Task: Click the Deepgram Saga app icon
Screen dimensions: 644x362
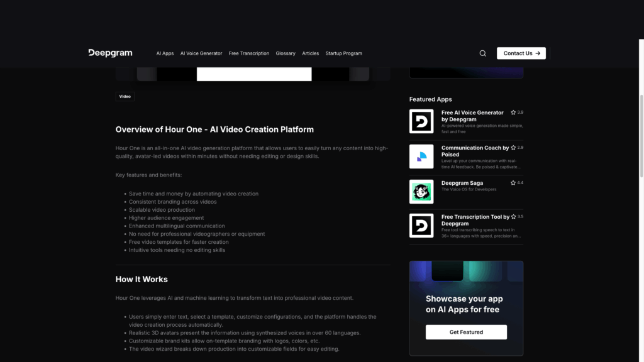Action: pyautogui.click(x=421, y=191)
